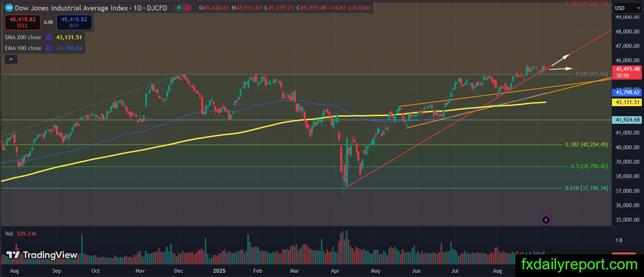Viewport: 644px width, 277px height.
Task: Click the Aug time label just before Sep
Action: [14, 271]
